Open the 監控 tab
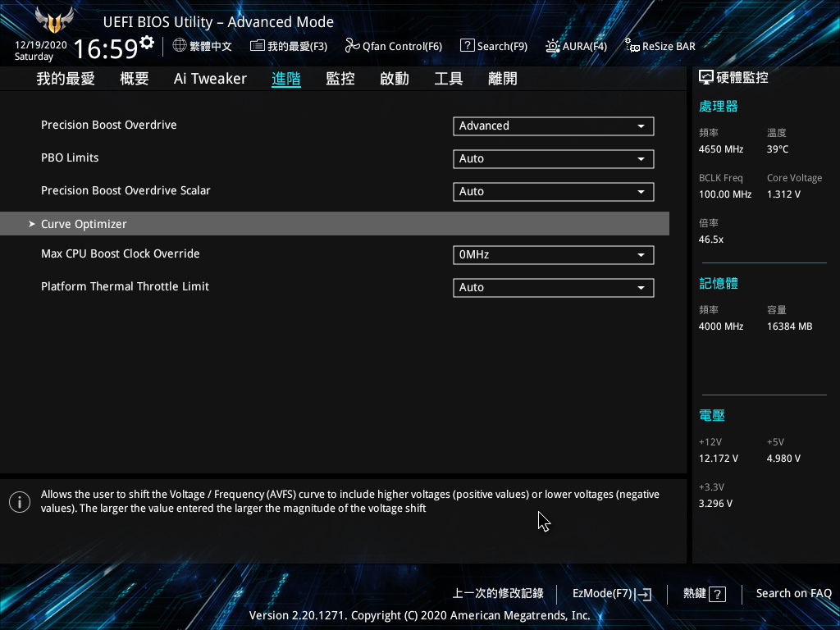This screenshot has width=840, height=630. click(x=340, y=79)
